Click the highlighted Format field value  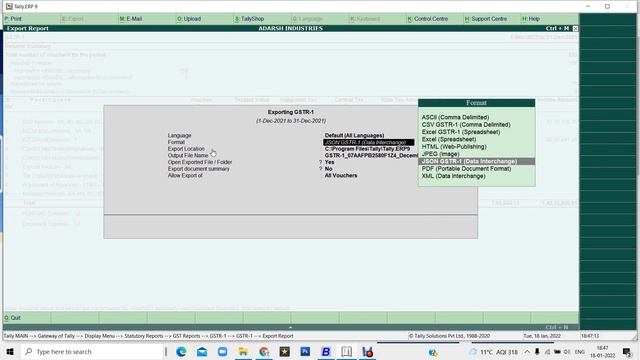(x=369, y=142)
